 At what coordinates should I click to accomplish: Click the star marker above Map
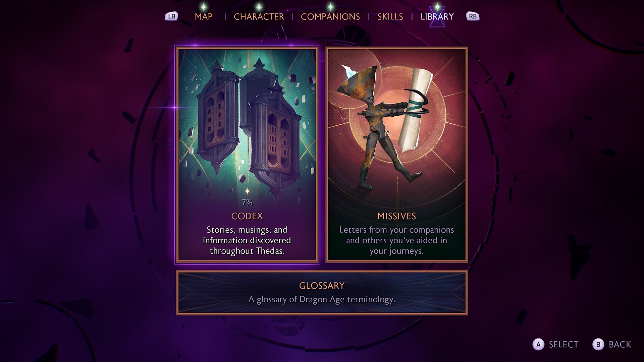click(204, 6)
